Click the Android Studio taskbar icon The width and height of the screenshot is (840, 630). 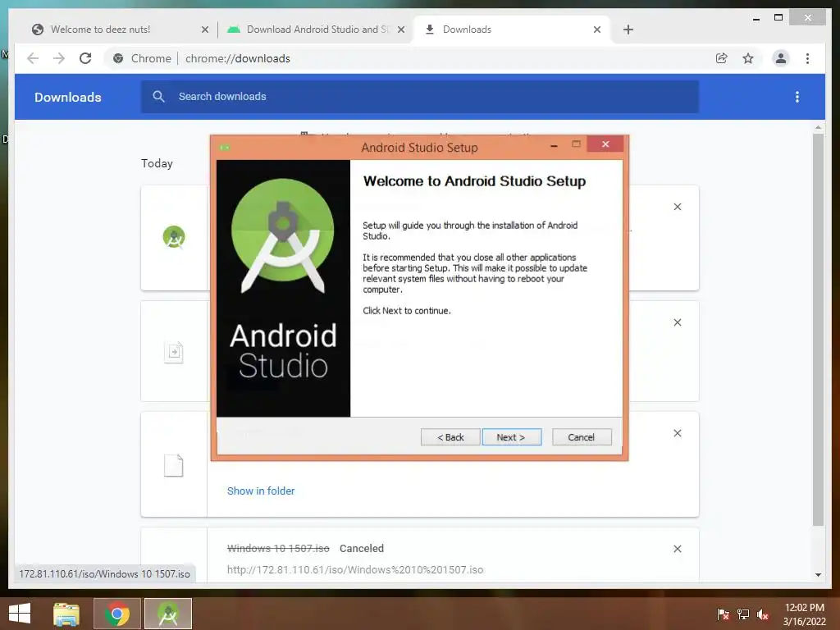click(168, 614)
